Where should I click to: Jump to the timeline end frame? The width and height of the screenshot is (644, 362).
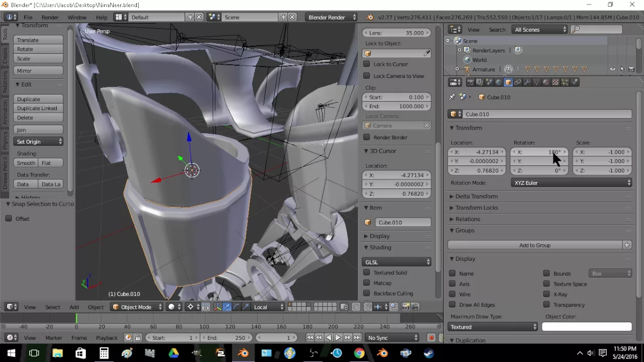point(357,338)
